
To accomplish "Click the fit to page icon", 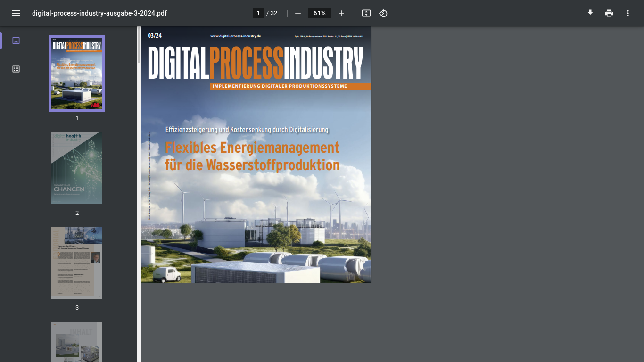I will [366, 13].
